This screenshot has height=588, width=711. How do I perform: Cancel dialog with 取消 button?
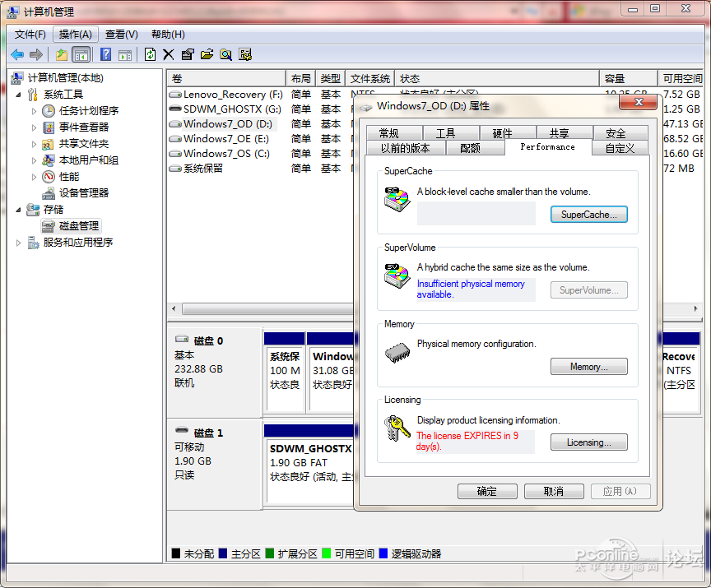click(x=554, y=491)
